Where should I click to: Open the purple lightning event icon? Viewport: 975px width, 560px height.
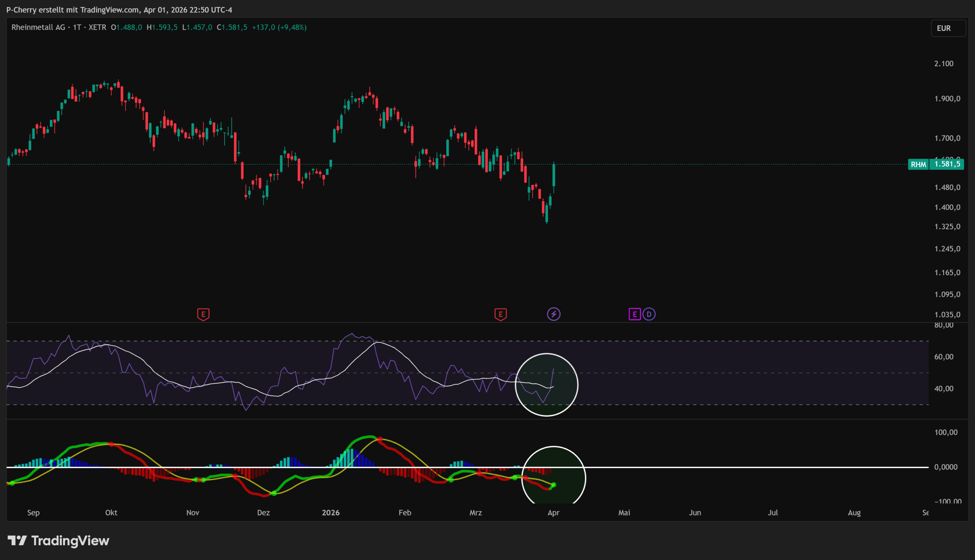553,314
